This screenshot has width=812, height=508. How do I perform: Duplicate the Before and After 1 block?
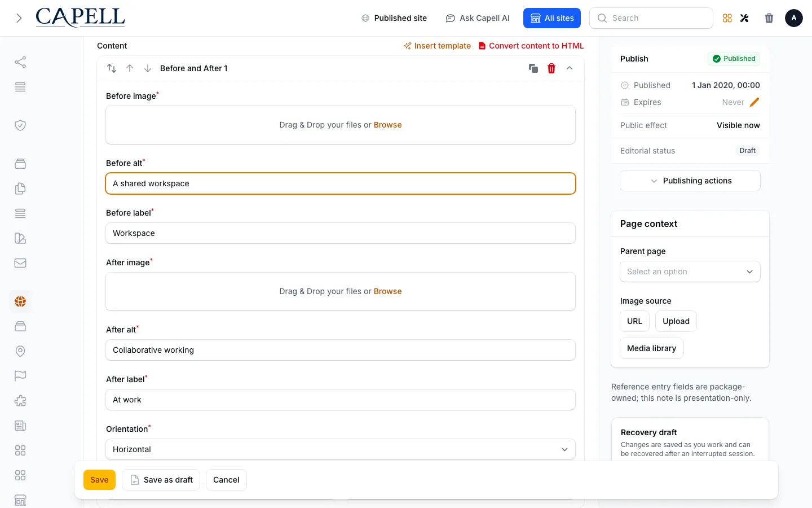click(533, 68)
